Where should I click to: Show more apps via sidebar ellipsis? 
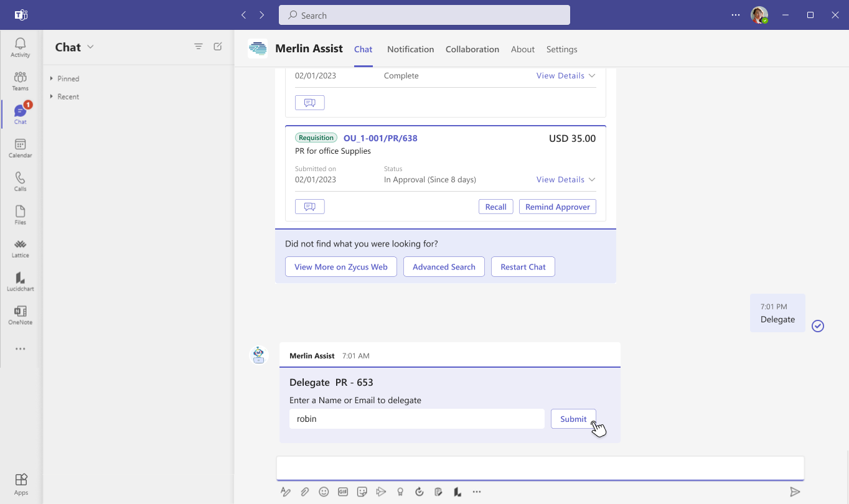pos(21,349)
